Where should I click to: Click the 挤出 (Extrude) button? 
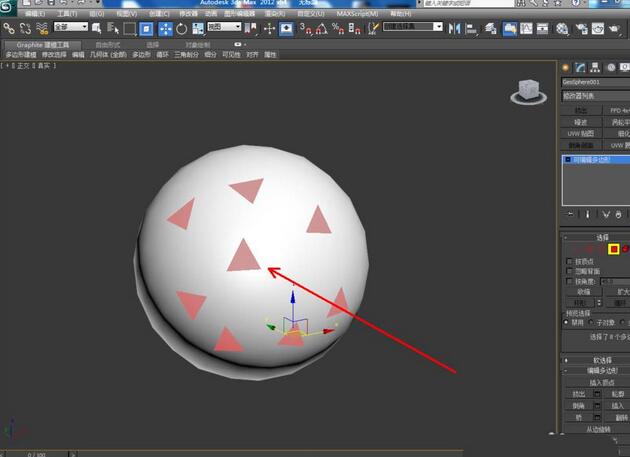click(x=578, y=394)
